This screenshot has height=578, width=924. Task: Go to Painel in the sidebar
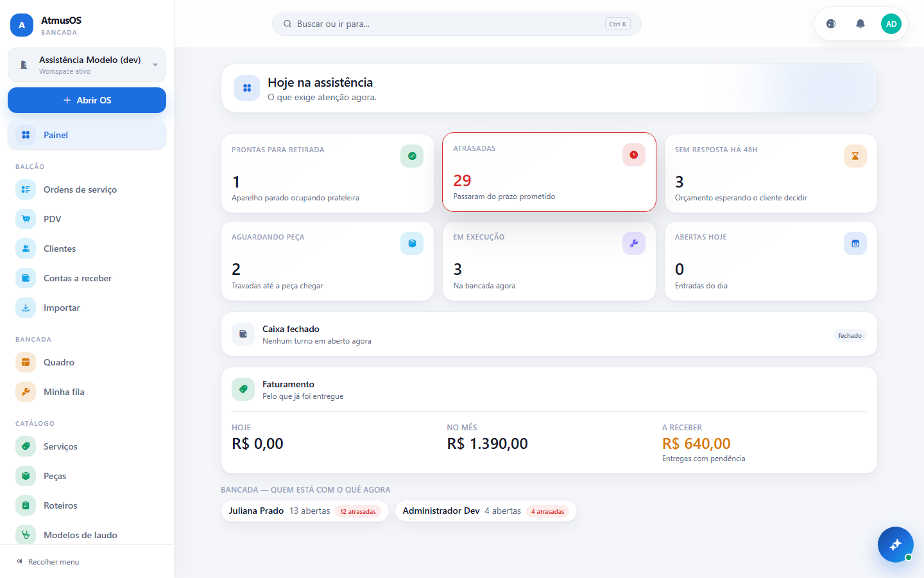pyautogui.click(x=87, y=135)
